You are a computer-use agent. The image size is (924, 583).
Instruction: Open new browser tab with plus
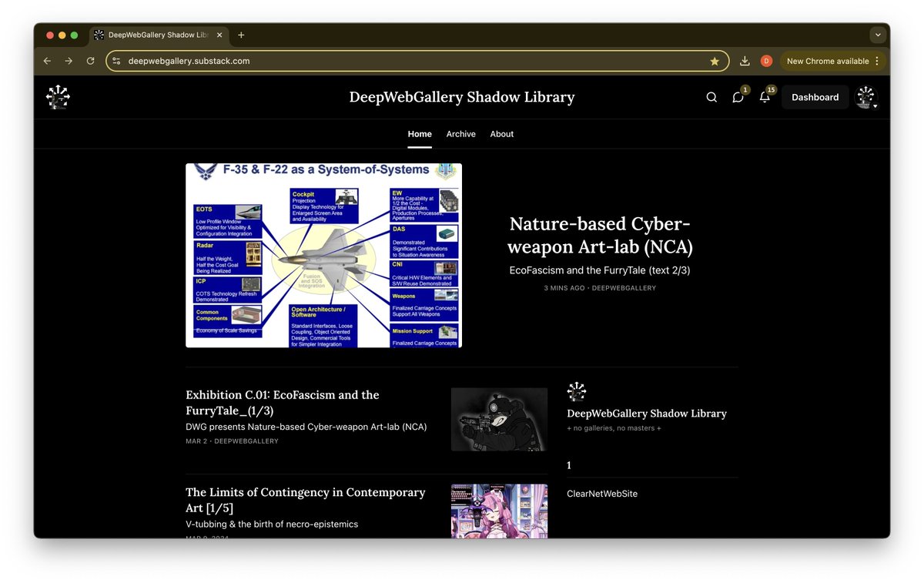(x=241, y=35)
